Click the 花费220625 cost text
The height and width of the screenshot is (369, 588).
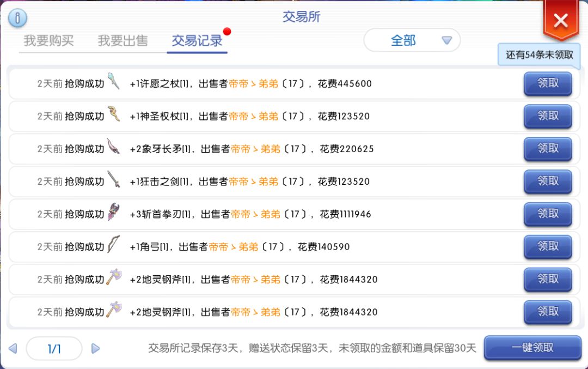[347, 149]
